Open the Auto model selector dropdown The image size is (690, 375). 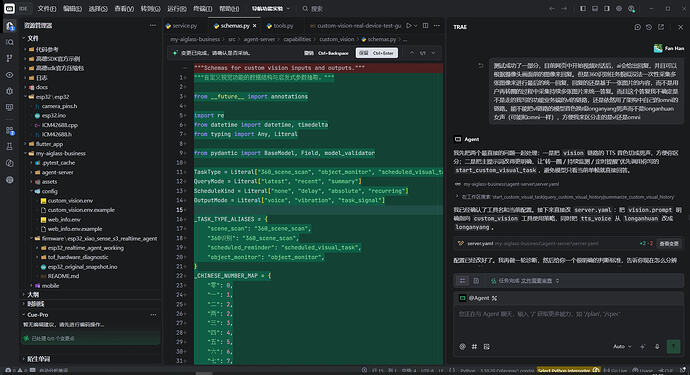[622, 346]
